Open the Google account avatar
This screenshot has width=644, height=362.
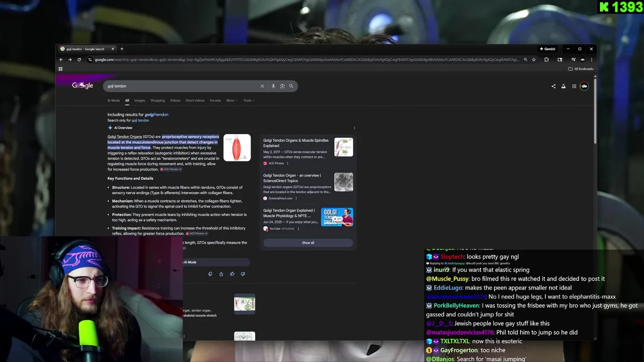[x=584, y=86]
